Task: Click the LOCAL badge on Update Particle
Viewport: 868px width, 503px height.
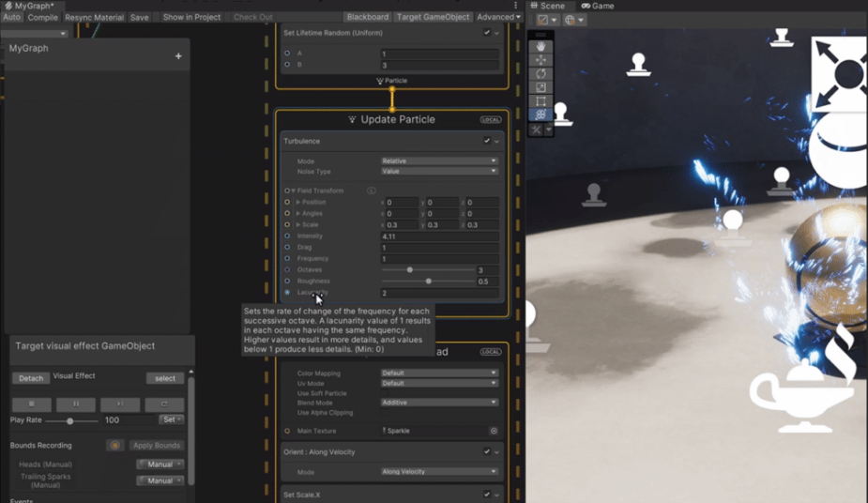Action: point(491,119)
